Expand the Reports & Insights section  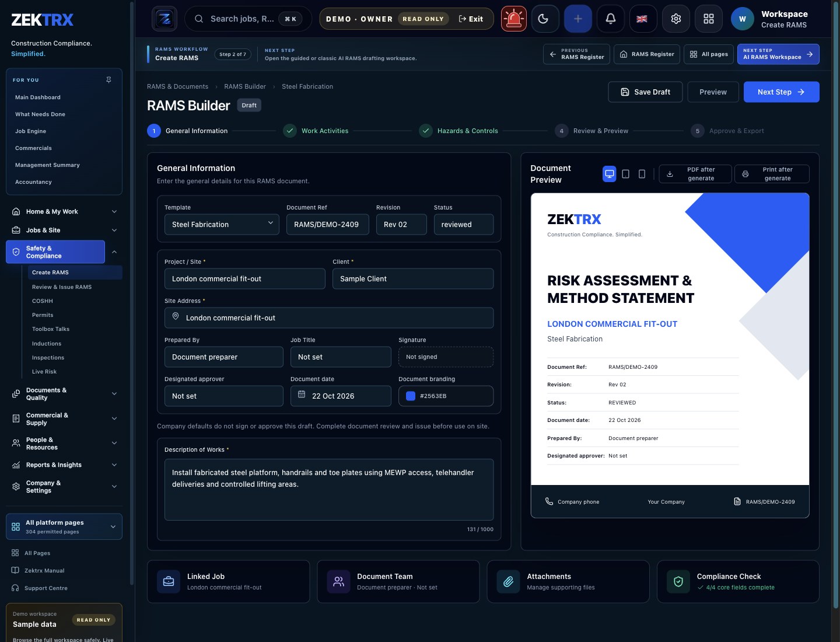64,465
